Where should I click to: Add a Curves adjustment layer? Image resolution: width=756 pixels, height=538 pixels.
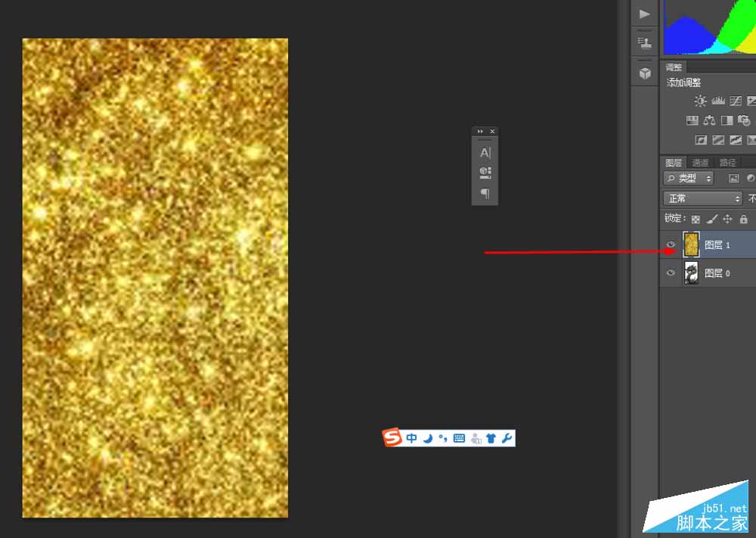click(736, 101)
